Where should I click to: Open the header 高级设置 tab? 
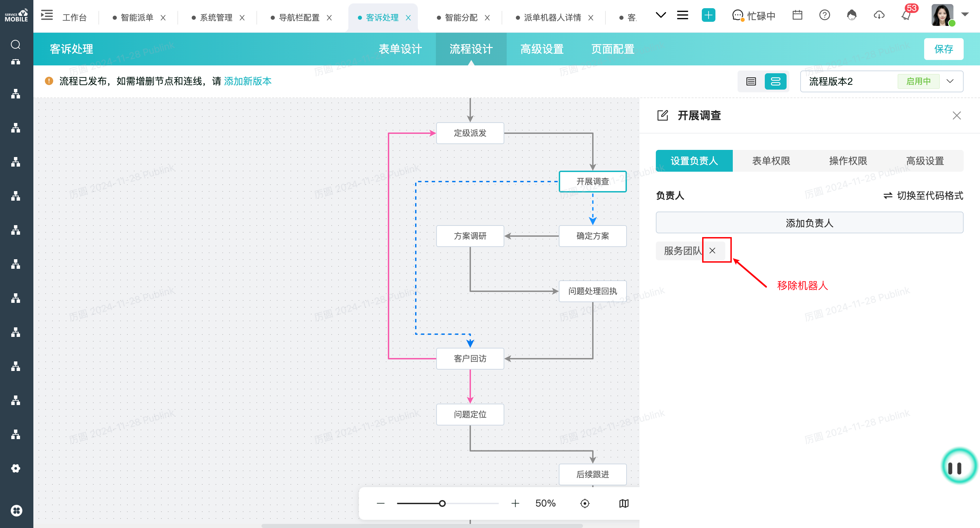click(542, 49)
